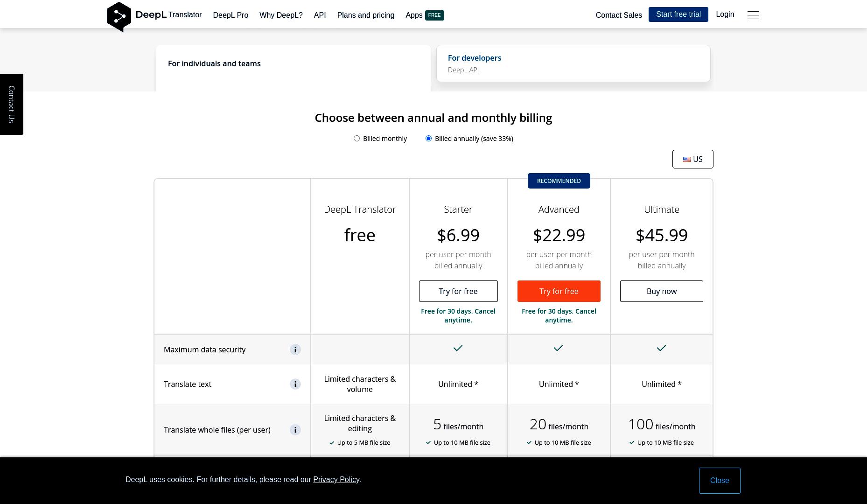Open Why DeepL? menu item
This screenshot has height=504, width=867.
pyautogui.click(x=281, y=15)
